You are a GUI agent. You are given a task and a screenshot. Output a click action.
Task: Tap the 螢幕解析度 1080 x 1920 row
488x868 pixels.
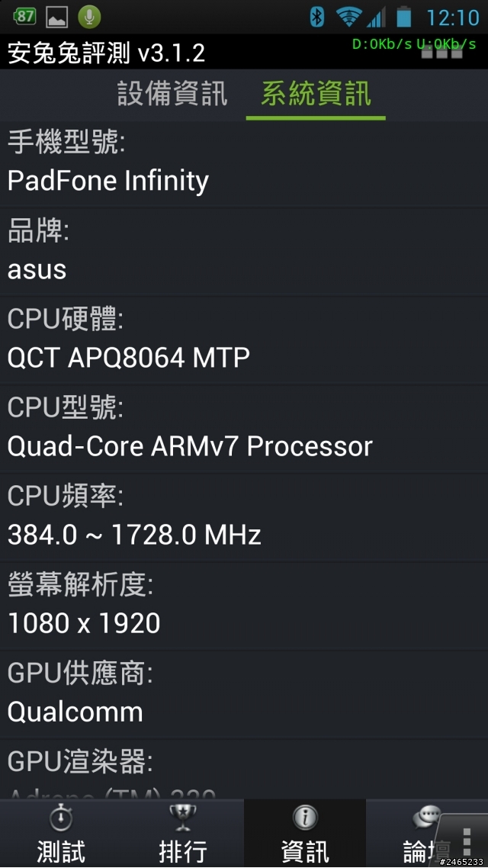pyautogui.click(x=244, y=605)
